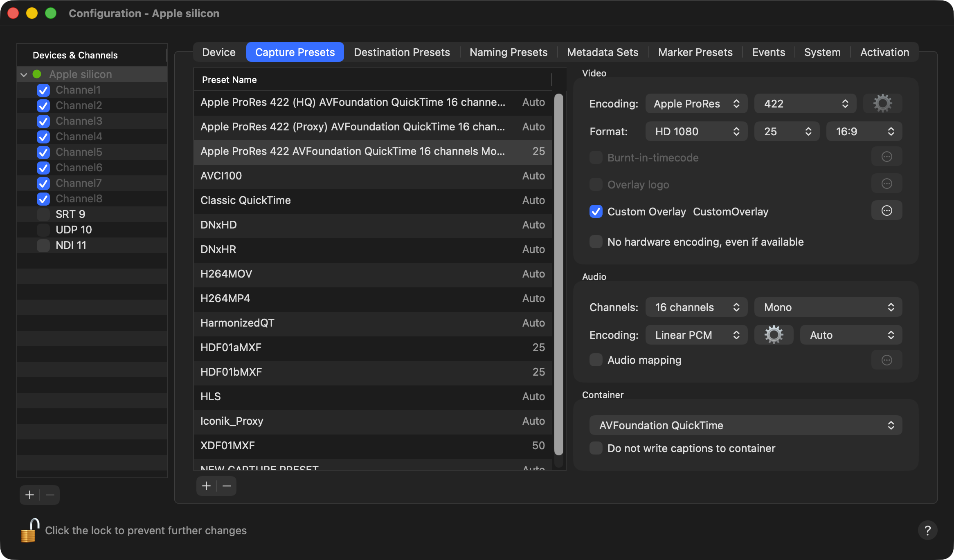
Task: Open Custom Overlay options button
Action: point(886,211)
